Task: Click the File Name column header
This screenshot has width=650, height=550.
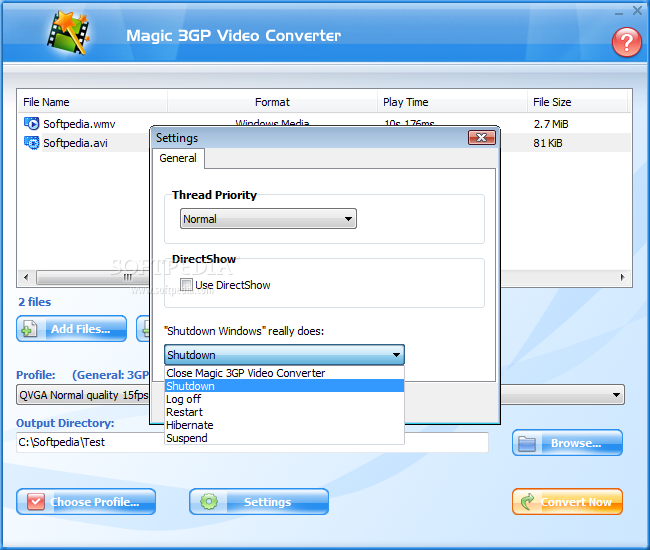Action: 92,102
